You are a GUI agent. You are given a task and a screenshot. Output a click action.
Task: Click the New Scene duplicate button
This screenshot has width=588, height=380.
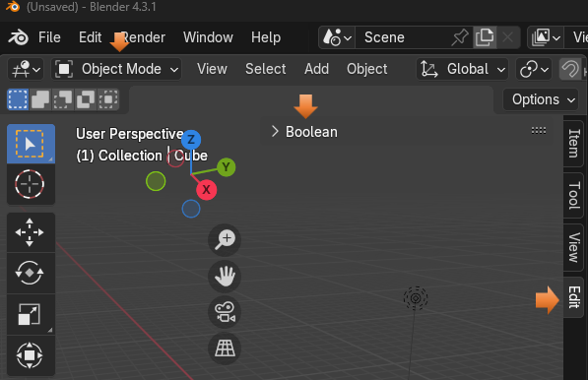pyautogui.click(x=485, y=37)
